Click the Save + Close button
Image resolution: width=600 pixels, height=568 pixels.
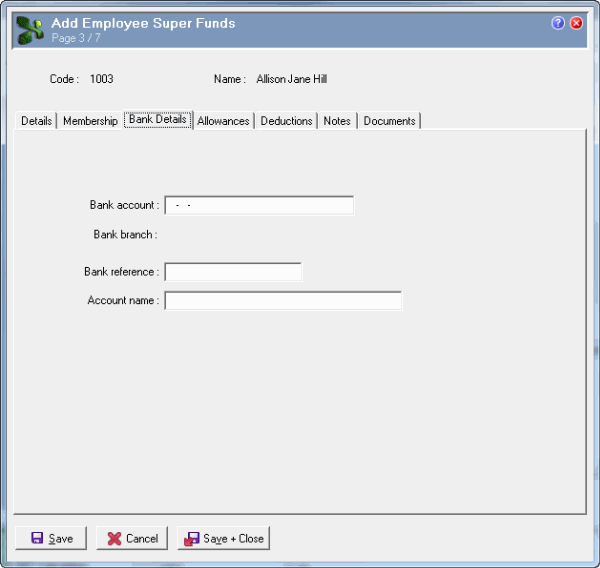pyautogui.click(x=224, y=538)
